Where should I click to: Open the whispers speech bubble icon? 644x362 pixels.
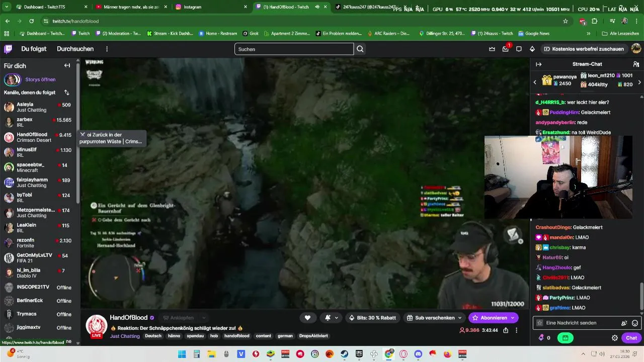click(519, 49)
